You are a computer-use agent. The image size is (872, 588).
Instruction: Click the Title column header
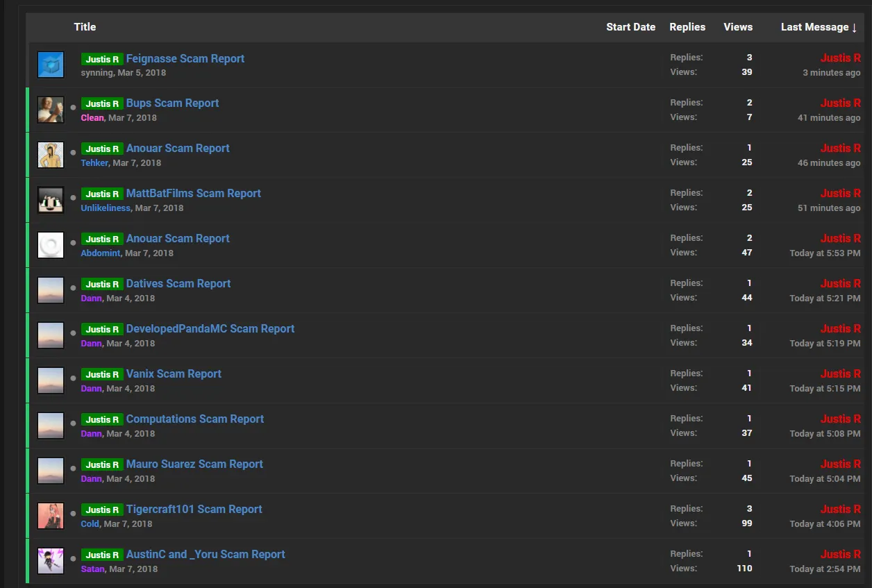(x=85, y=27)
